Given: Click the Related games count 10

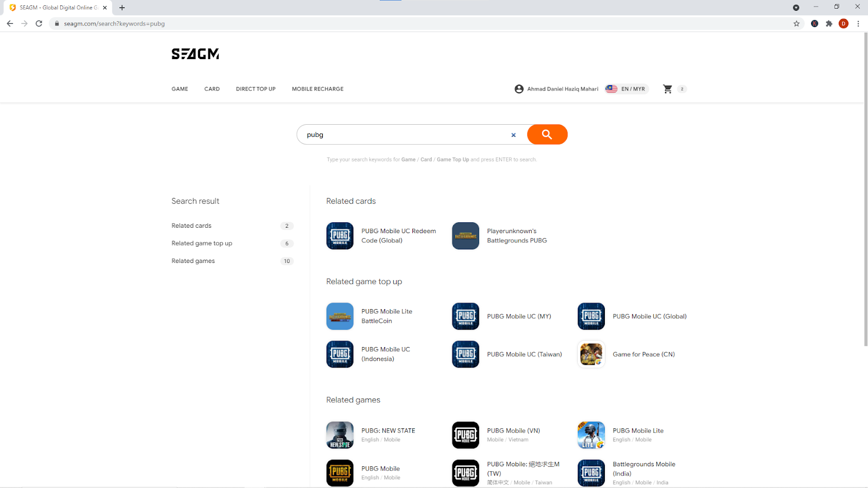Looking at the screenshot, I should (x=287, y=261).
